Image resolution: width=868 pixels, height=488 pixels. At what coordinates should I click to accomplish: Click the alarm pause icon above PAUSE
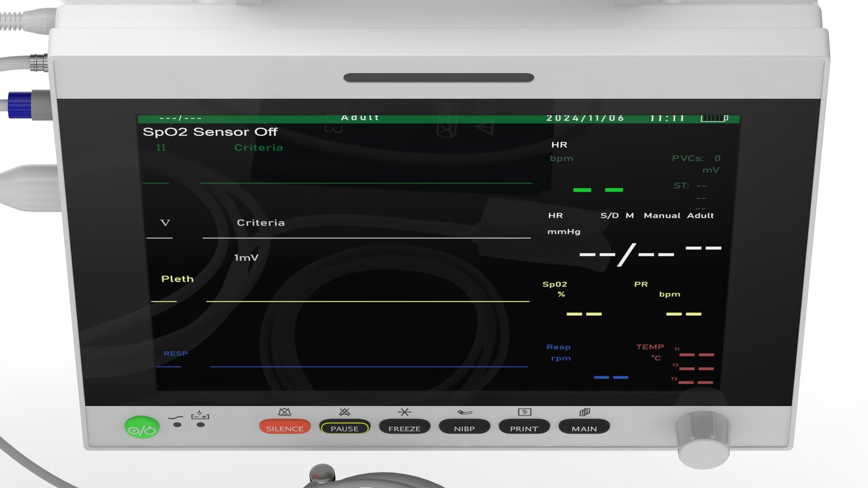(x=344, y=412)
